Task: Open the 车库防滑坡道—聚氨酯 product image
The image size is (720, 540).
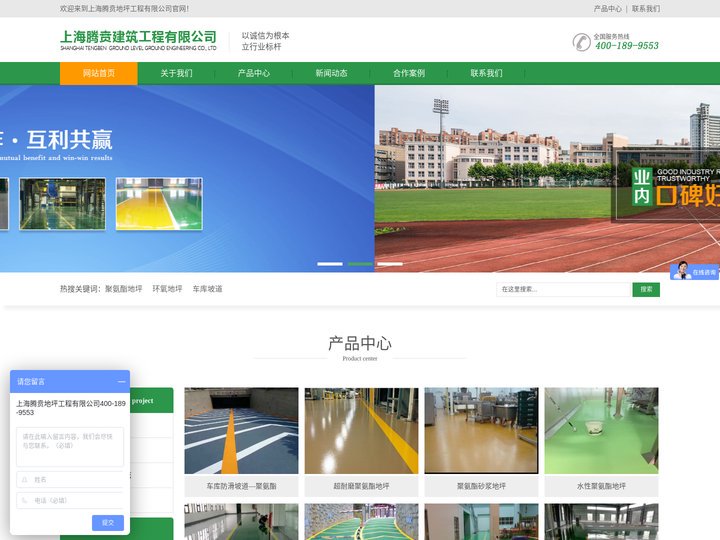Action: pyautogui.click(x=242, y=431)
